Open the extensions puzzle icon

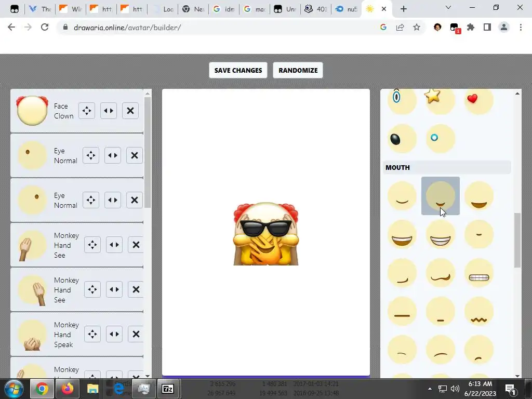(471, 27)
